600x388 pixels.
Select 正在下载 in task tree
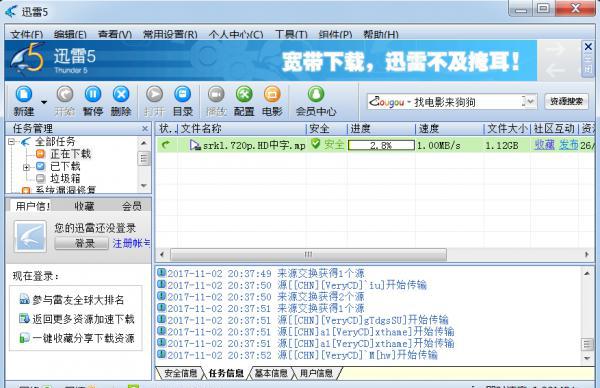(x=70, y=154)
